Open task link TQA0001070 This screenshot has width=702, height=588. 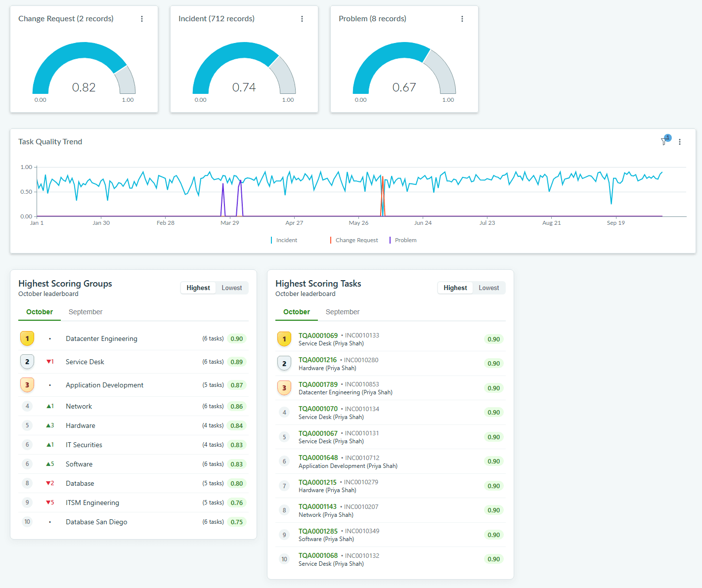[x=318, y=409]
